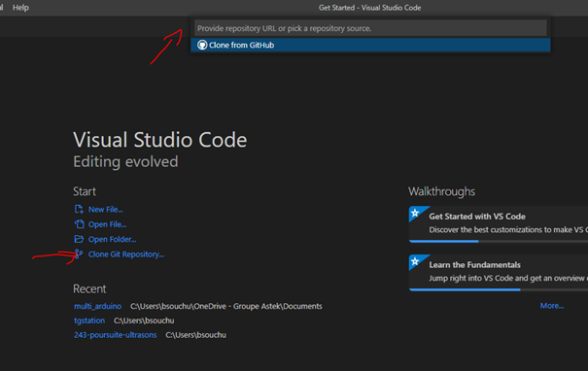Image resolution: width=588 pixels, height=371 pixels.
Task: Click the Open File icon
Action: (79, 224)
